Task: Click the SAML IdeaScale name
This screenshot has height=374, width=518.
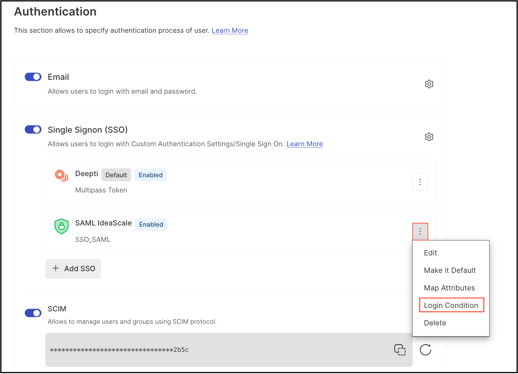Action: [x=103, y=223]
